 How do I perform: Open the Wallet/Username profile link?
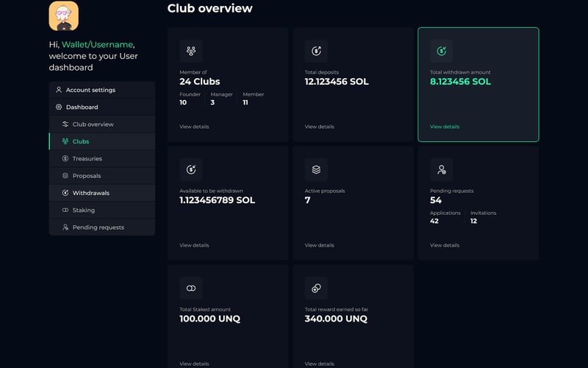tap(97, 45)
